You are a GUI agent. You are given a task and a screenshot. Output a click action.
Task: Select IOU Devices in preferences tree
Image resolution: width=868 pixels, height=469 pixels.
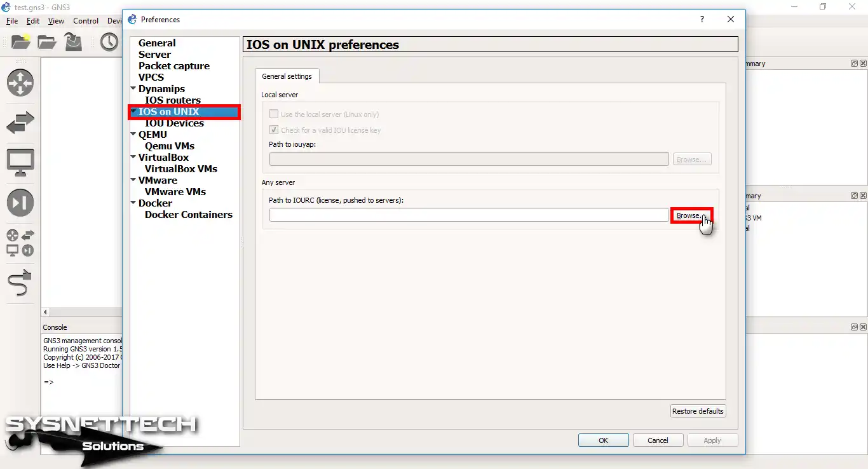tap(174, 123)
